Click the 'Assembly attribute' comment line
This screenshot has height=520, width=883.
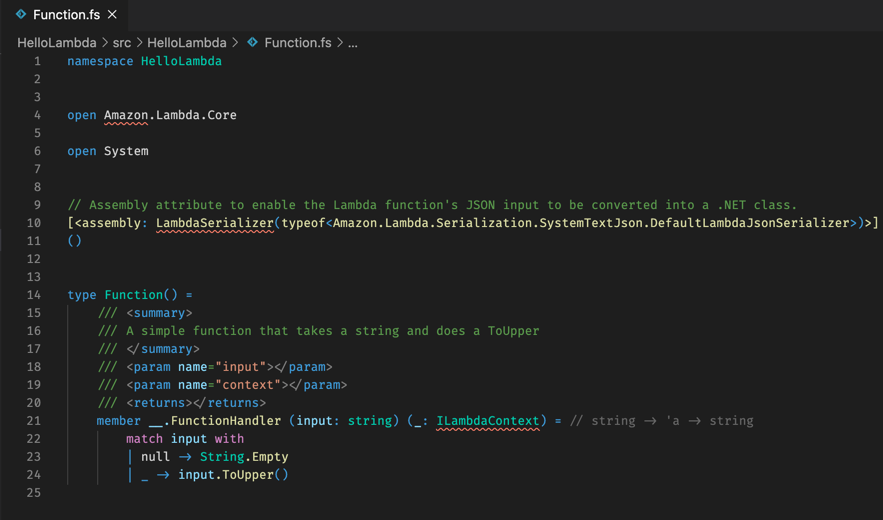(x=432, y=205)
